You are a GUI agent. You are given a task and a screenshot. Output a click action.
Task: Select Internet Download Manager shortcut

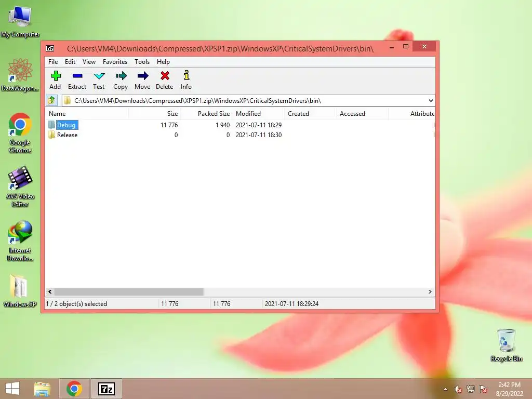click(x=20, y=241)
